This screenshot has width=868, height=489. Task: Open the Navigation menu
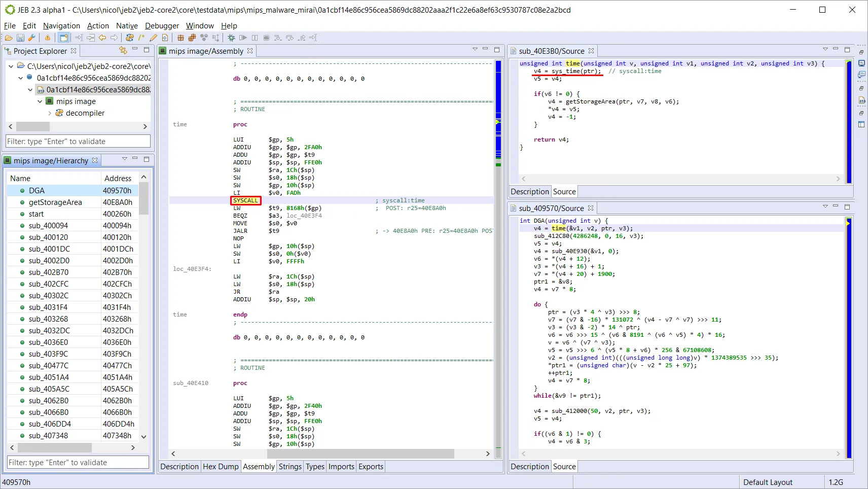(x=61, y=25)
